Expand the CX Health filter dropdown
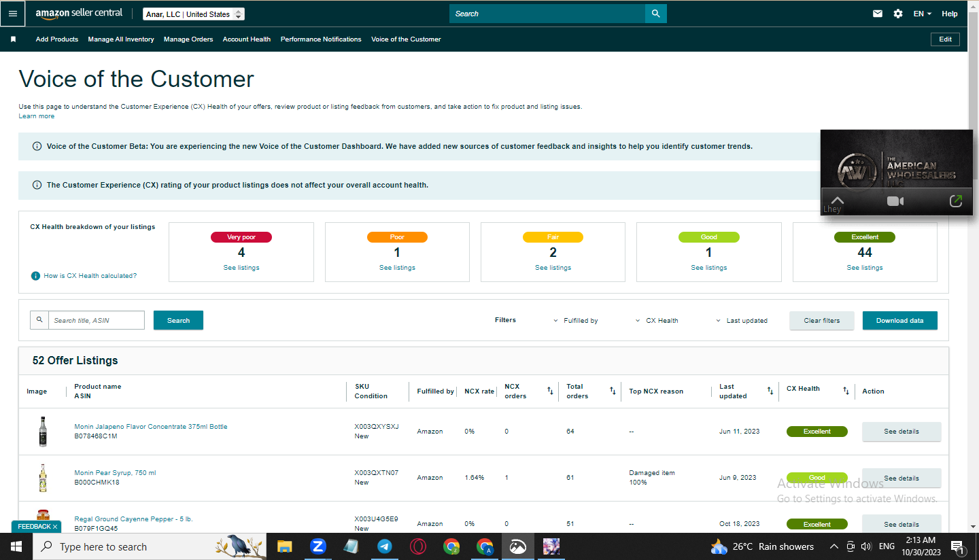 click(x=657, y=321)
